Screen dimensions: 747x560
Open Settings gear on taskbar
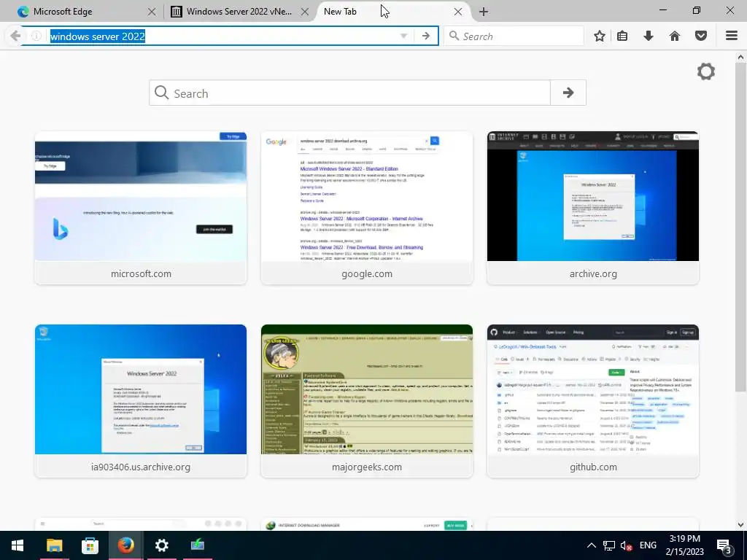161,545
